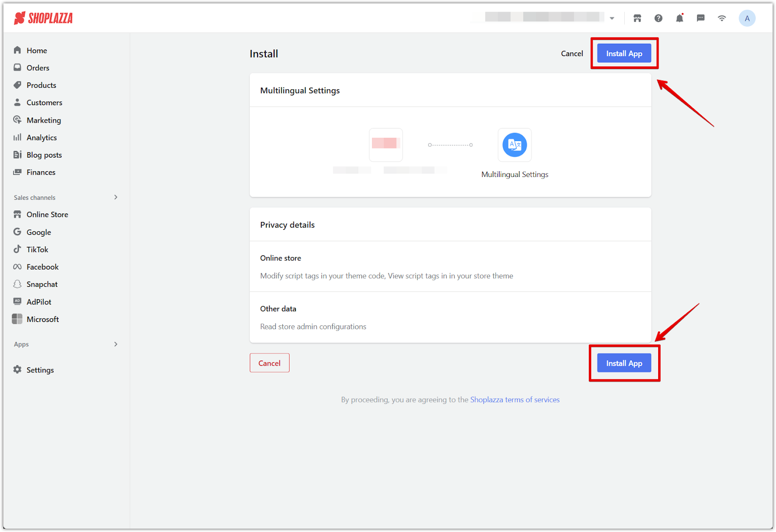Click the Online Store icon
This screenshot has height=532, width=776.
click(x=17, y=214)
